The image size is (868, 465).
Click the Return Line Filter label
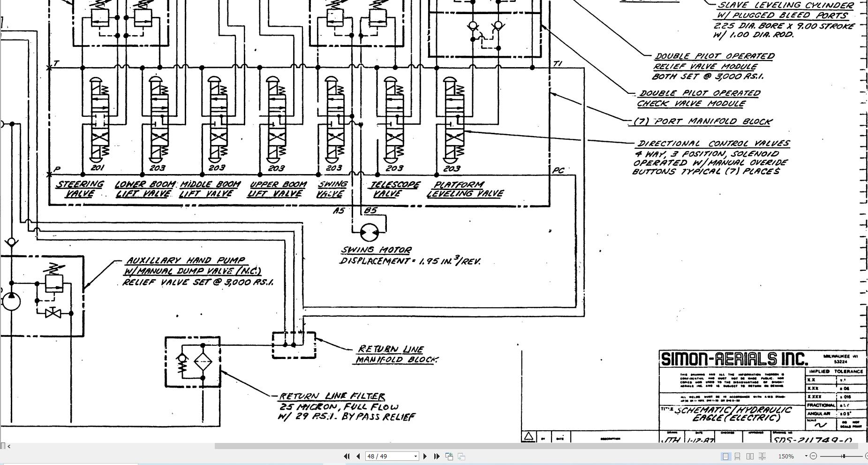pos(332,396)
